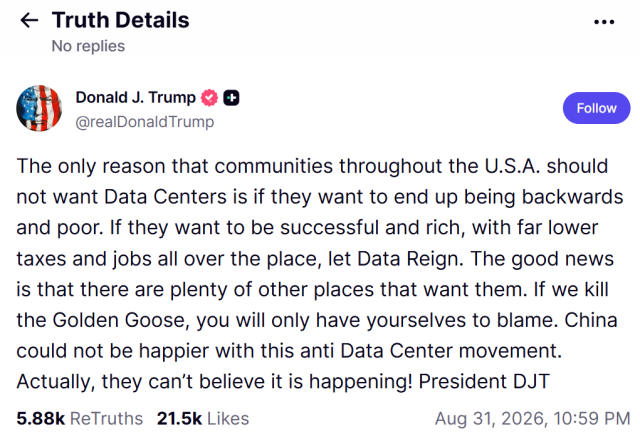Click the No replies subtitle
The image size is (640, 444).
click(88, 46)
